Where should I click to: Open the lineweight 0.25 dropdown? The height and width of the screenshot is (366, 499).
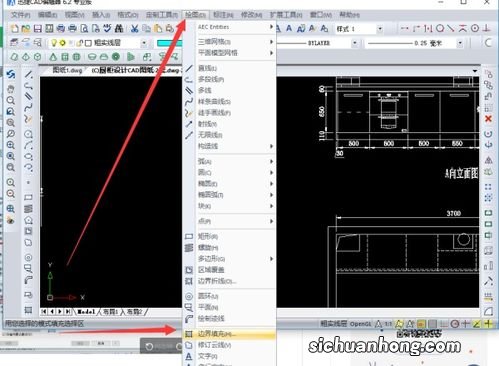pyautogui.click(x=460, y=43)
